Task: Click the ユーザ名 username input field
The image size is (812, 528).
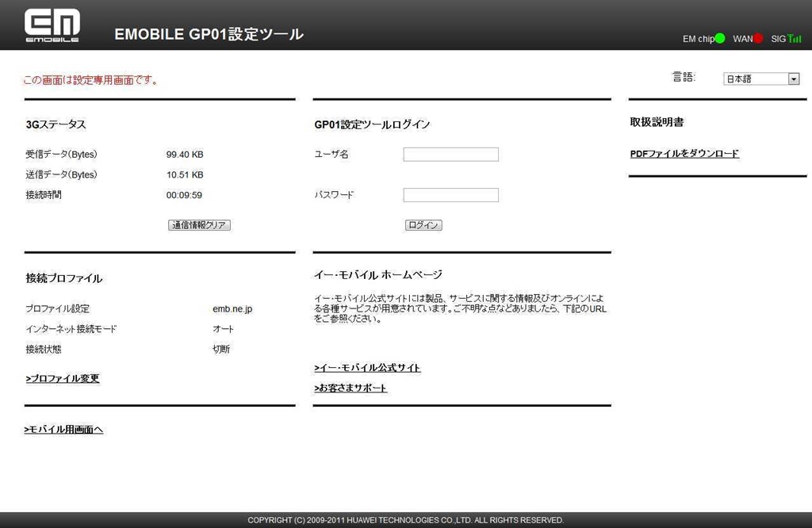Action: coord(450,155)
